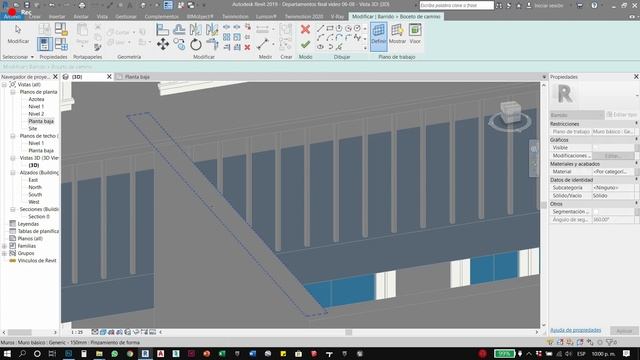Toggle the Visible checkbox in Gráficos
Image resolution: width=640 pixels, height=360 pixels.
(x=596, y=147)
